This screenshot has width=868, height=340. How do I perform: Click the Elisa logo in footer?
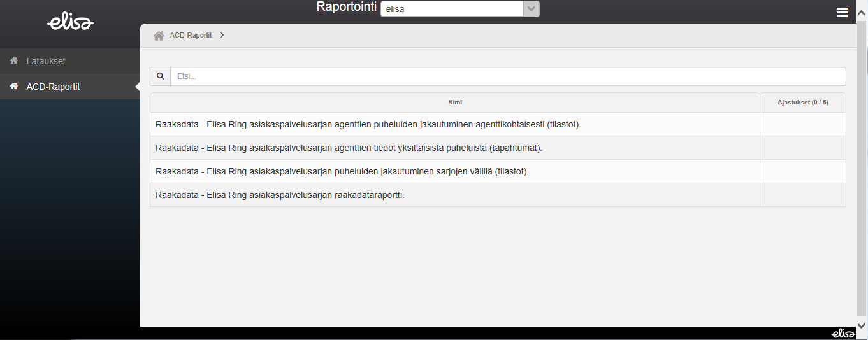(x=843, y=334)
